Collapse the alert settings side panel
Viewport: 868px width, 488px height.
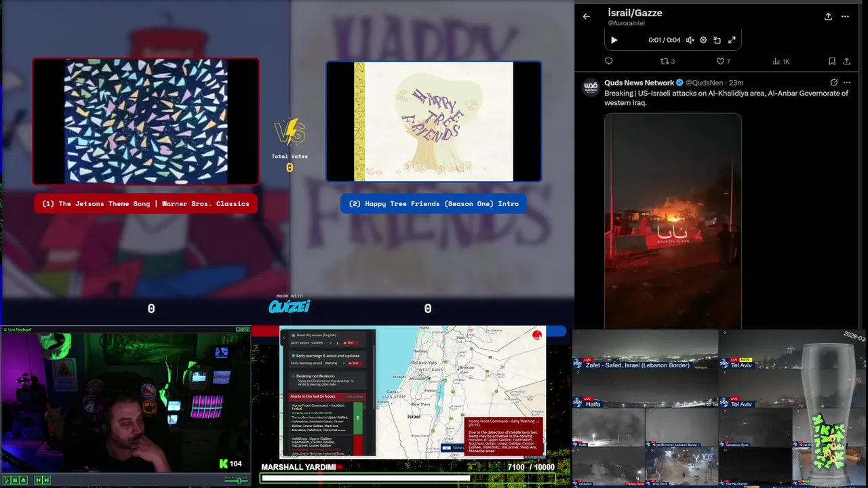(284, 338)
